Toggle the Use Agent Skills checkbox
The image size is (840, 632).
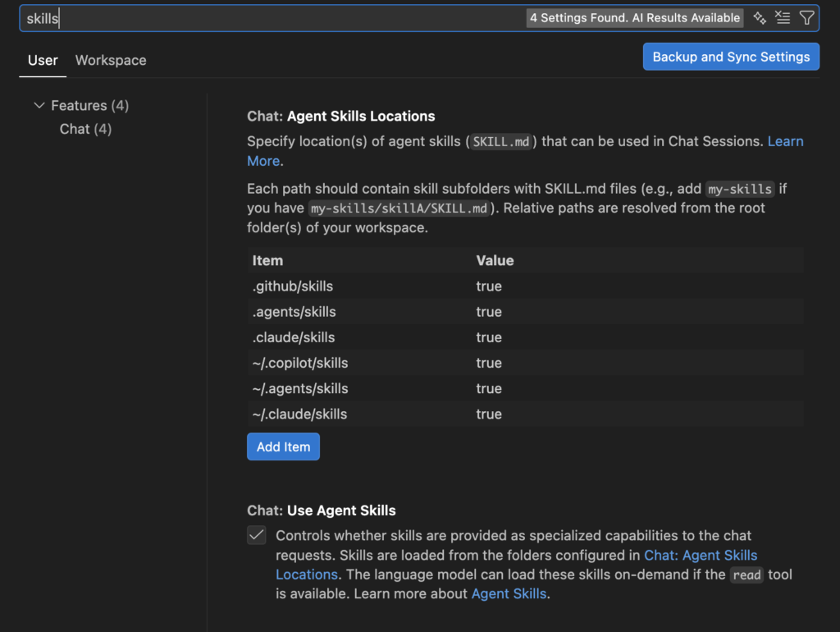257,535
